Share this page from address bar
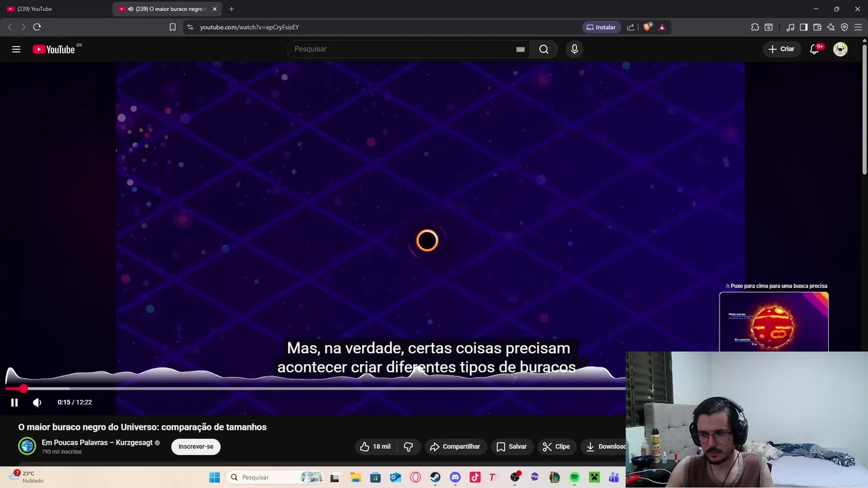Screen dimensions: 868x488 tap(631, 27)
